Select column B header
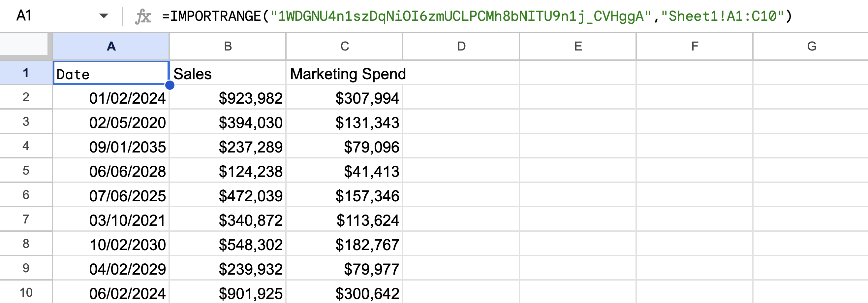Viewport: 868px width, 303px height. point(227,46)
